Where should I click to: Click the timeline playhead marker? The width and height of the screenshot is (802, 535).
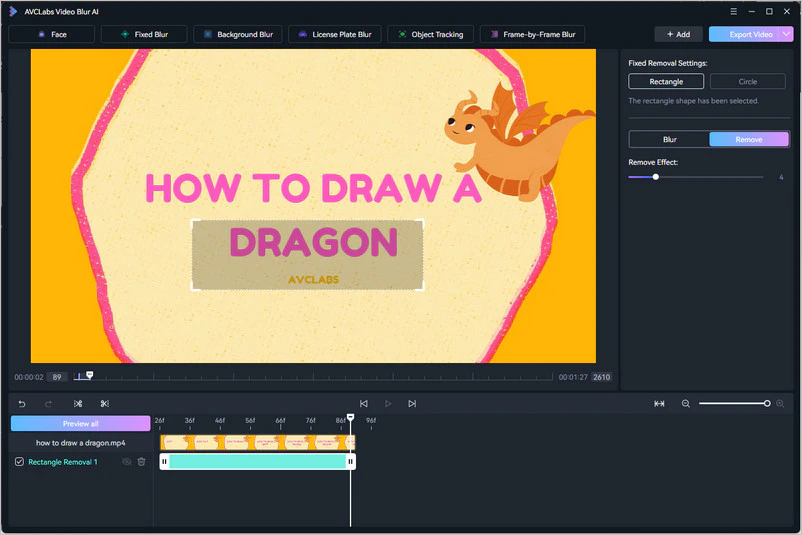[350, 418]
